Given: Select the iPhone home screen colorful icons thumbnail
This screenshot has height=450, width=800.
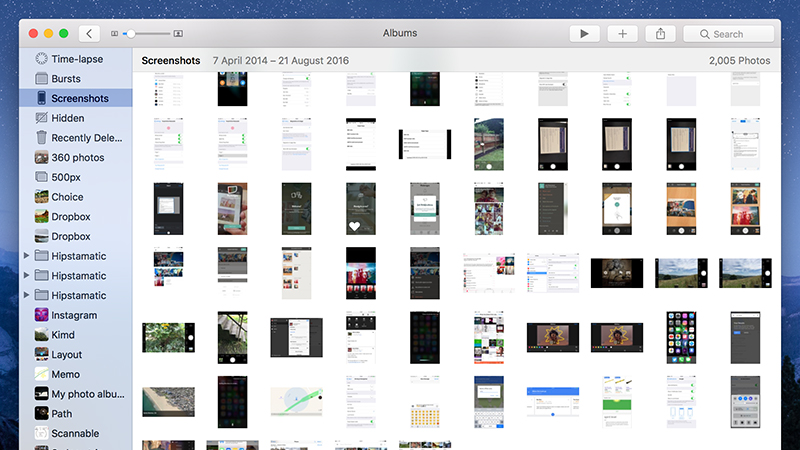Looking at the screenshot, I should point(681,337).
